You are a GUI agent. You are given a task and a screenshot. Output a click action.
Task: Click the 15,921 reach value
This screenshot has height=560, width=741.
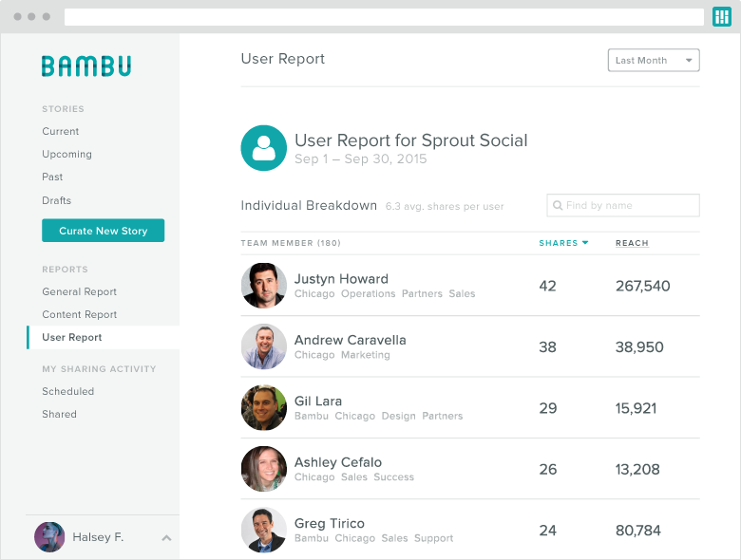(636, 408)
